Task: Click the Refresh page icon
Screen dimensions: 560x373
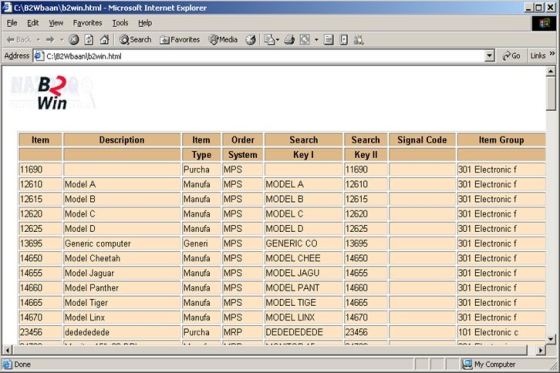Action: [89, 40]
